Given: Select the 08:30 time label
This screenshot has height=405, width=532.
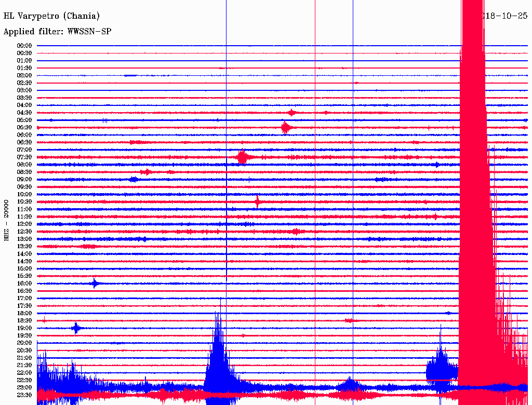Looking at the screenshot, I should pyautogui.click(x=24, y=172).
